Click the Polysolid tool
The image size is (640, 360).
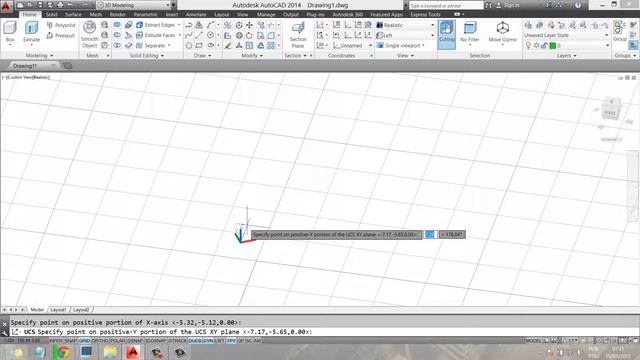61,25
